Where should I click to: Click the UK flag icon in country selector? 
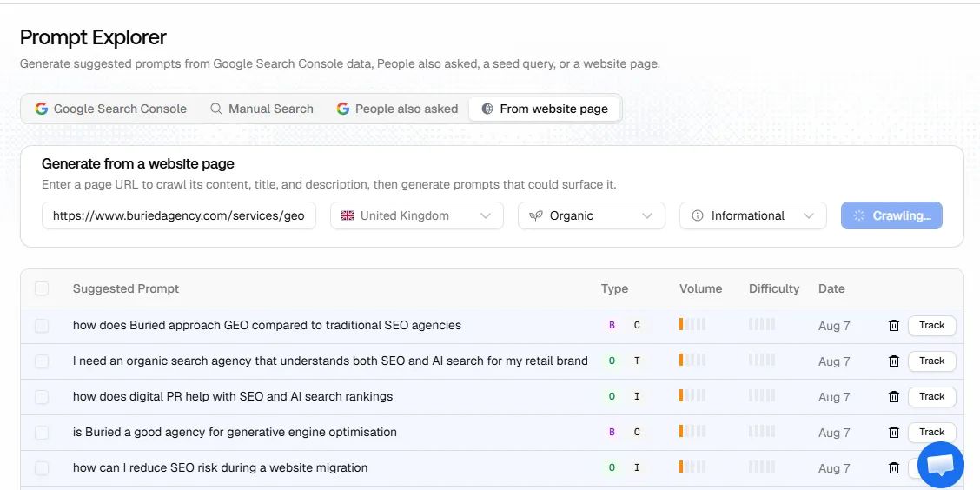point(348,215)
